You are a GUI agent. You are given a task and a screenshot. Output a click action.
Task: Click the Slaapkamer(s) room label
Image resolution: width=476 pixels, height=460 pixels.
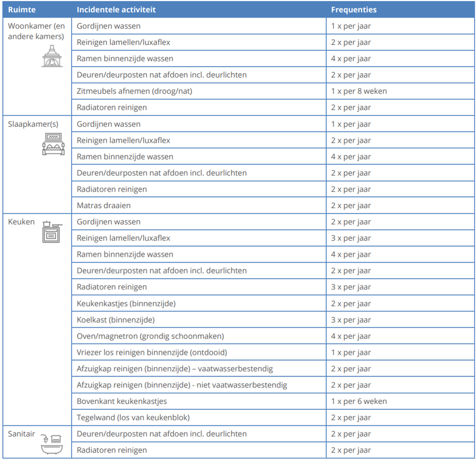pos(33,124)
